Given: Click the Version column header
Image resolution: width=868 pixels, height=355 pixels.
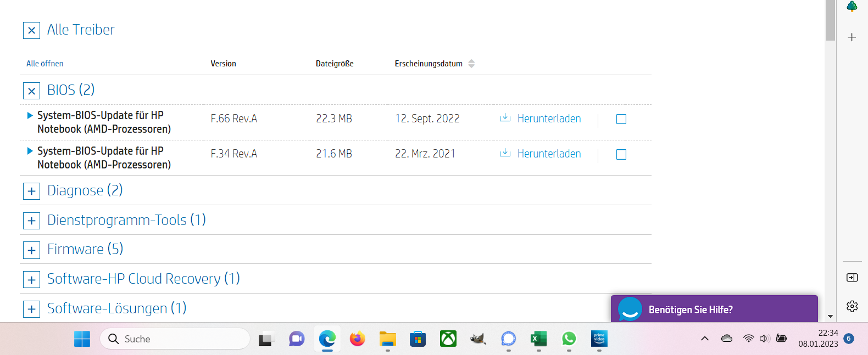Looking at the screenshot, I should point(224,64).
